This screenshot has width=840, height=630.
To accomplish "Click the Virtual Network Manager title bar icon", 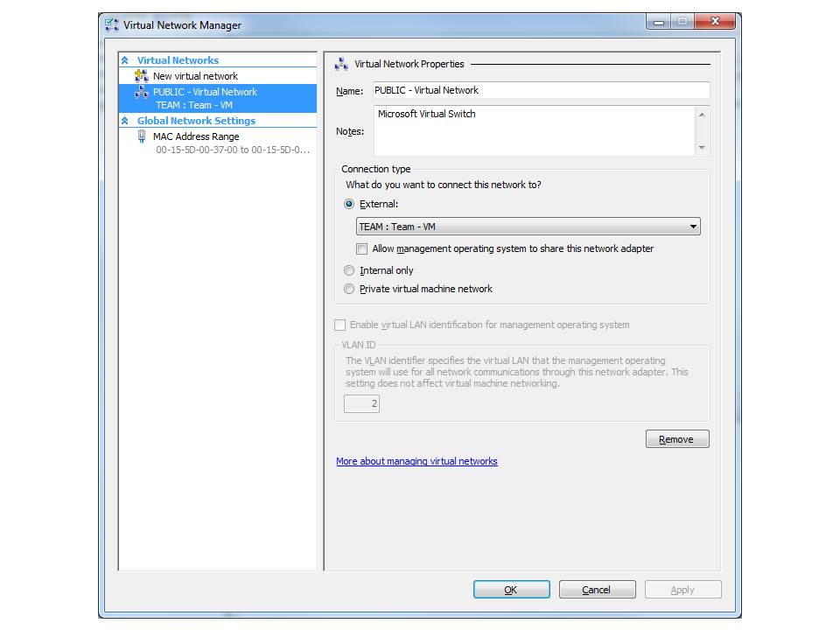I will (111, 24).
